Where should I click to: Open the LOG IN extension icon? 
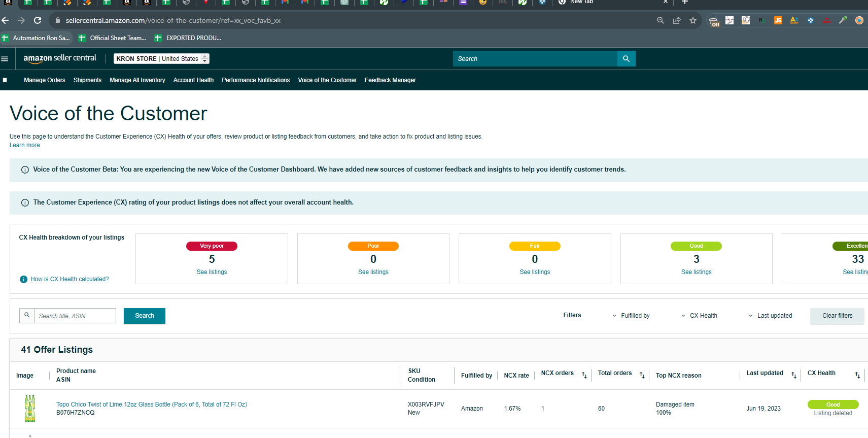730,20
